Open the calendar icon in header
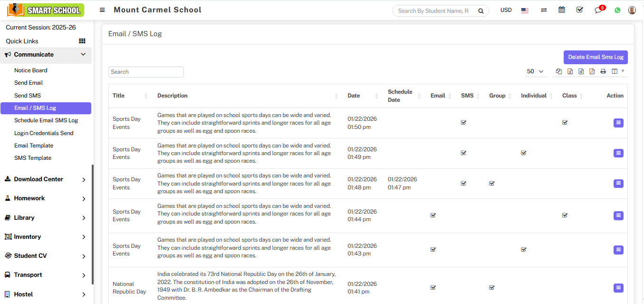 562,10
